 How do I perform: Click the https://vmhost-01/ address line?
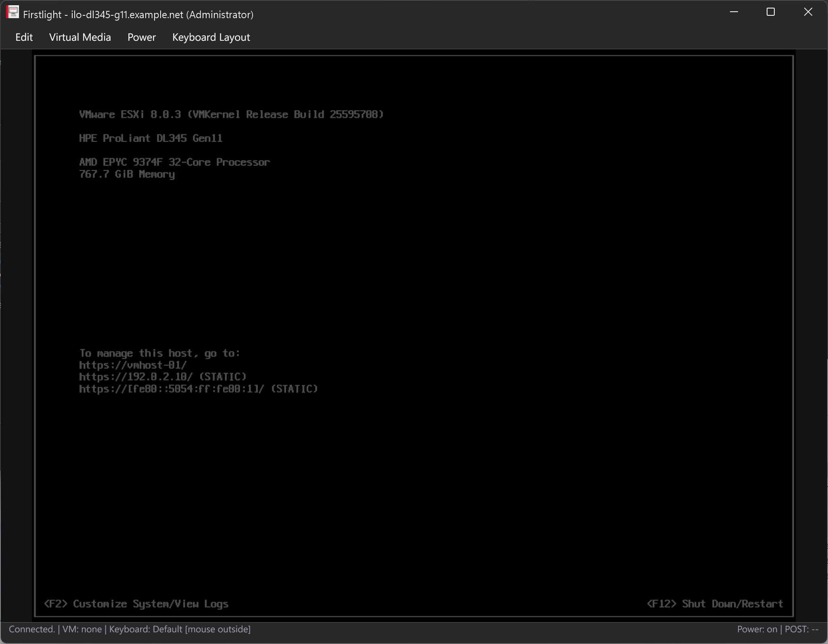click(x=133, y=365)
